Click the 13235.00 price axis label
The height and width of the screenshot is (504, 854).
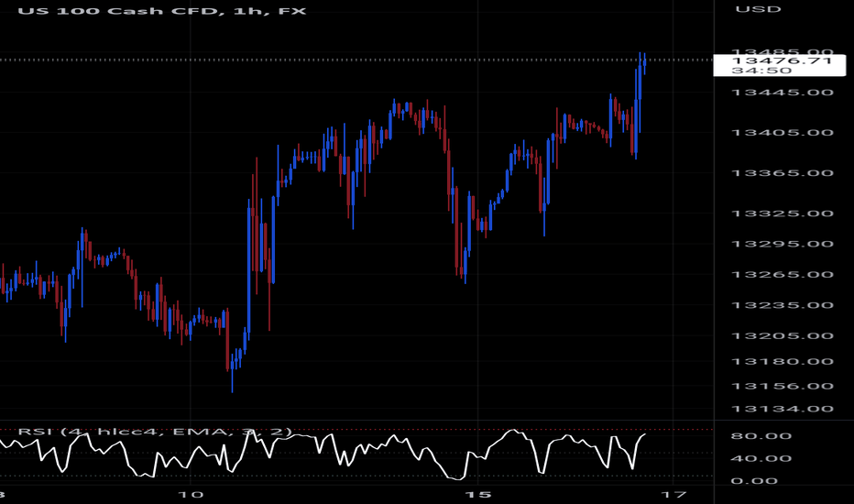click(783, 305)
